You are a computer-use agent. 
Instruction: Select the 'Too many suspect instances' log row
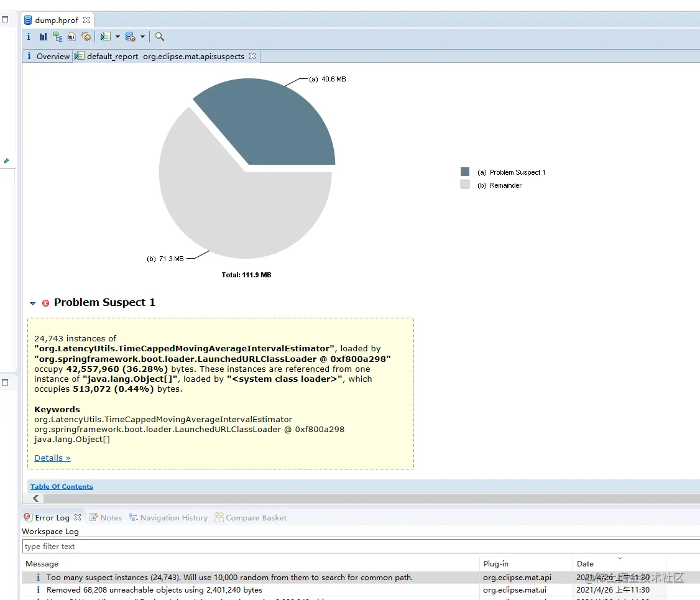pyautogui.click(x=361, y=577)
